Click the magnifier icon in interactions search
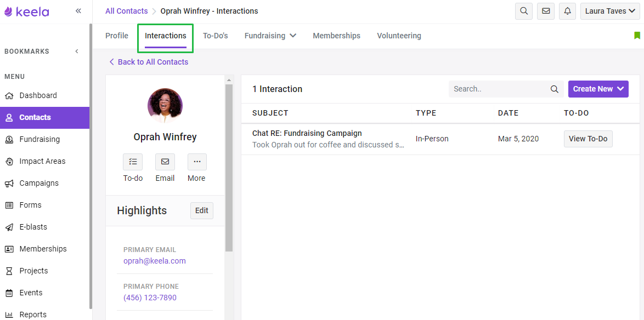644x320 pixels. pyautogui.click(x=555, y=89)
